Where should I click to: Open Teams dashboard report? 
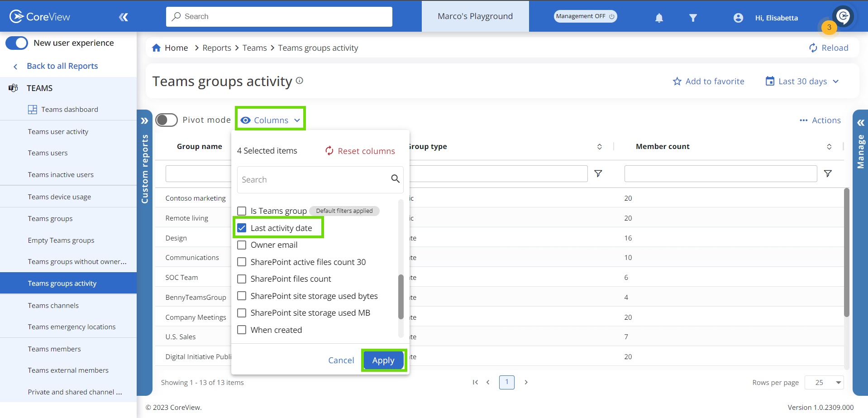click(x=70, y=110)
